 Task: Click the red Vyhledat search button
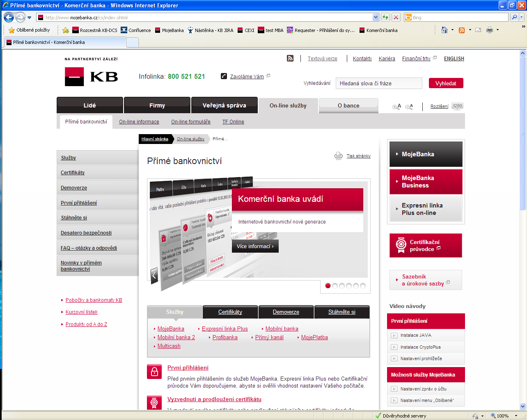pos(446,83)
